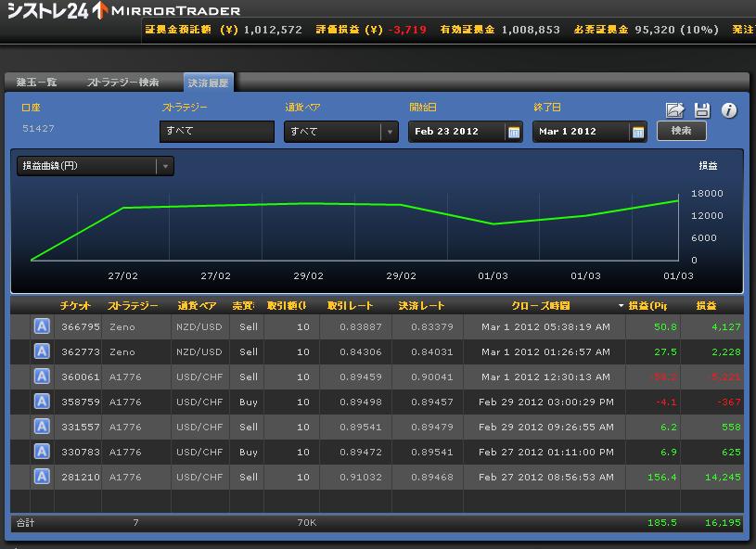
Task: Click the export/share icon above the search button
Action: pyautogui.click(x=675, y=110)
